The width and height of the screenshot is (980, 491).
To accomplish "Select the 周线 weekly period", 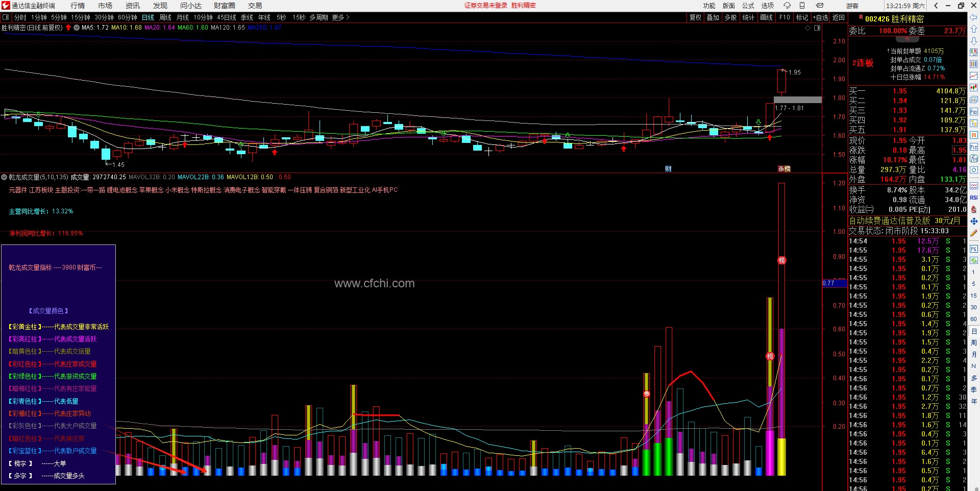I will tap(165, 17).
